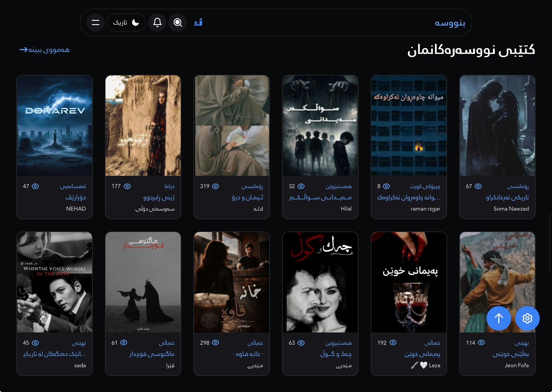Click the scroll-to-top arrow button
Image resolution: width=552 pixels, height=392 pixels.
tap(499, 318)
